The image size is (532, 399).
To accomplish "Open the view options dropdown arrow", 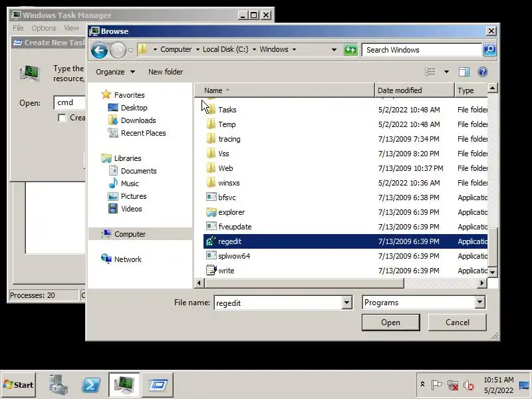I will click(x=446, y=72).
